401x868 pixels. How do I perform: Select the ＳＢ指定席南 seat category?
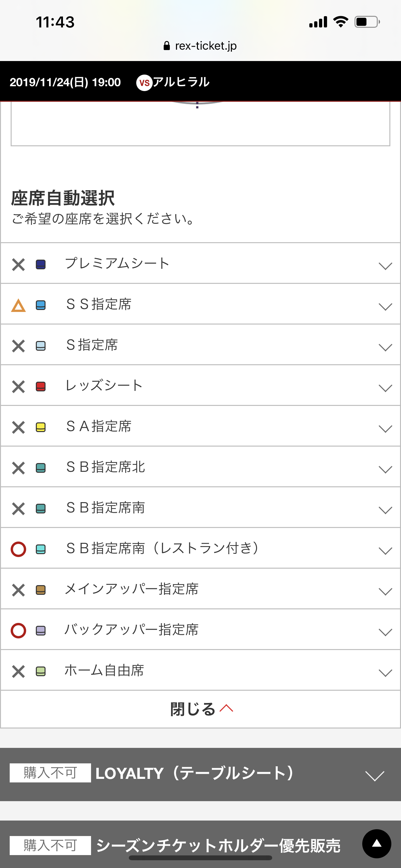106,508
